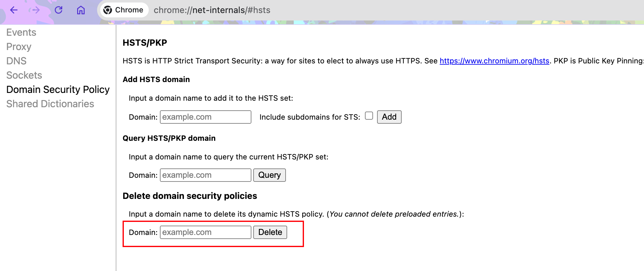Select Domain Security Policy in sidebar

point(58,90)
